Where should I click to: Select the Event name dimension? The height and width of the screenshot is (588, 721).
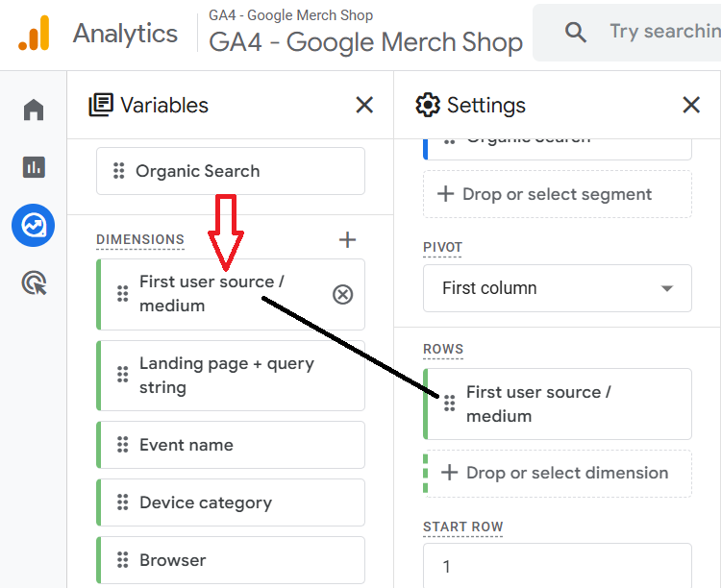pyautogui.click(x=231, y=445)
